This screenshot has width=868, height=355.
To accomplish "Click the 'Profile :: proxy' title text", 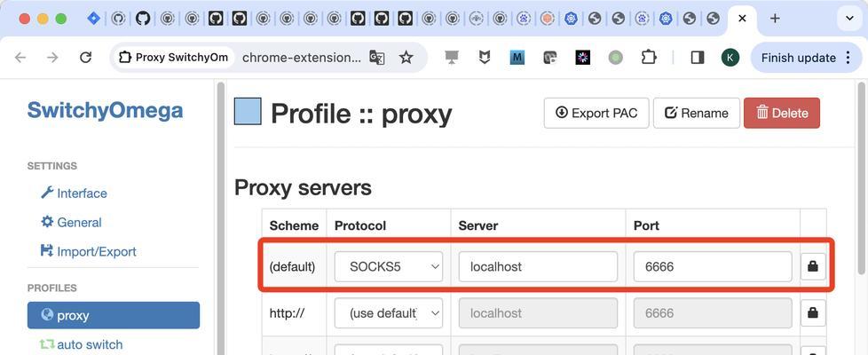I will click(361, 114).
